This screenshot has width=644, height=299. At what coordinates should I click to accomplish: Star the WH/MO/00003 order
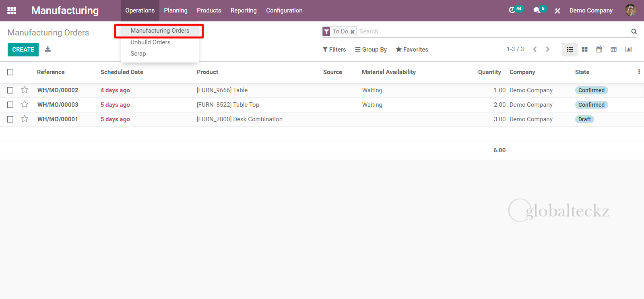[25, 104]
